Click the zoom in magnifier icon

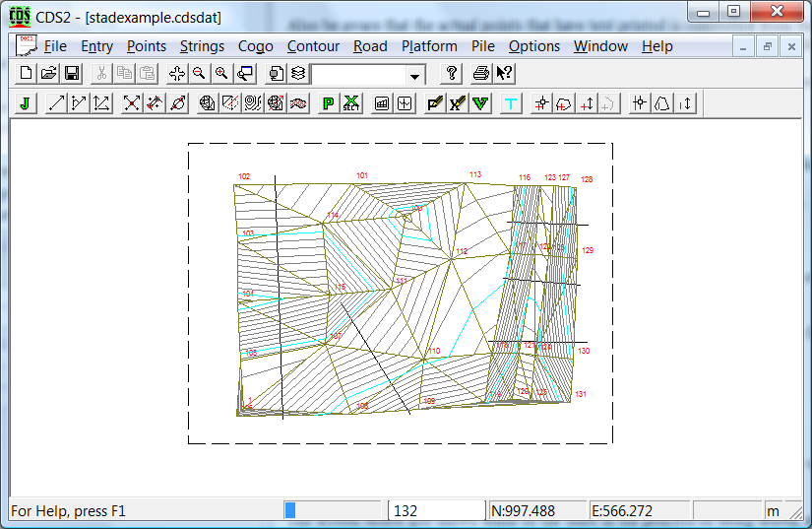click(x=221, y=74)
